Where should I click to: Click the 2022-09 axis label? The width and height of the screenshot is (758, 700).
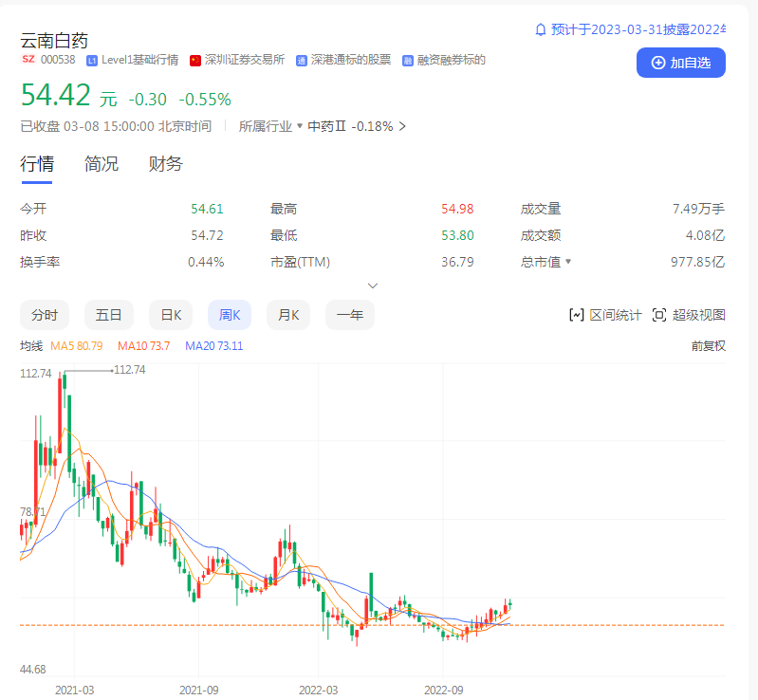tap(443, 691)
